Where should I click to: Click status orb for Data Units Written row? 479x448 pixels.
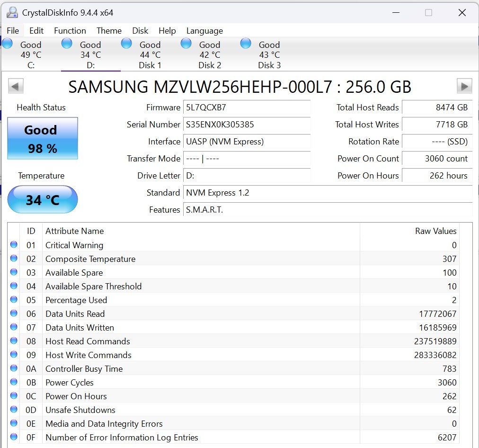click(x=14, y=327)
